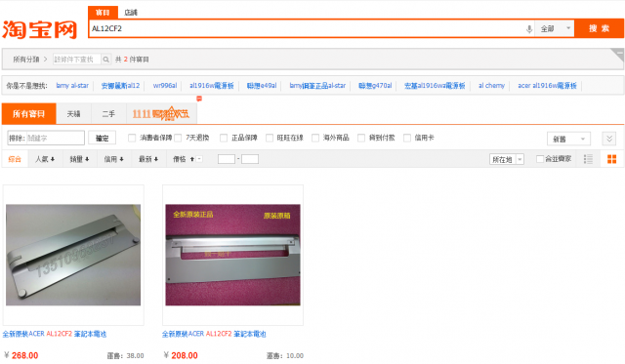Click suggestion link bmy al-star
The height and width of the screenshot is (364, 625).
click(x=72, y=85)
